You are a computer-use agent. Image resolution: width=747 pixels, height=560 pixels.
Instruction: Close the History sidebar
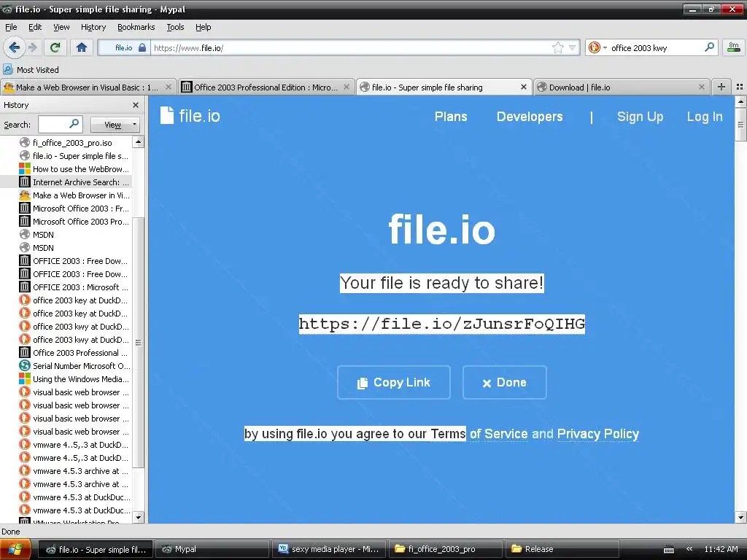[x=136, y=105]
